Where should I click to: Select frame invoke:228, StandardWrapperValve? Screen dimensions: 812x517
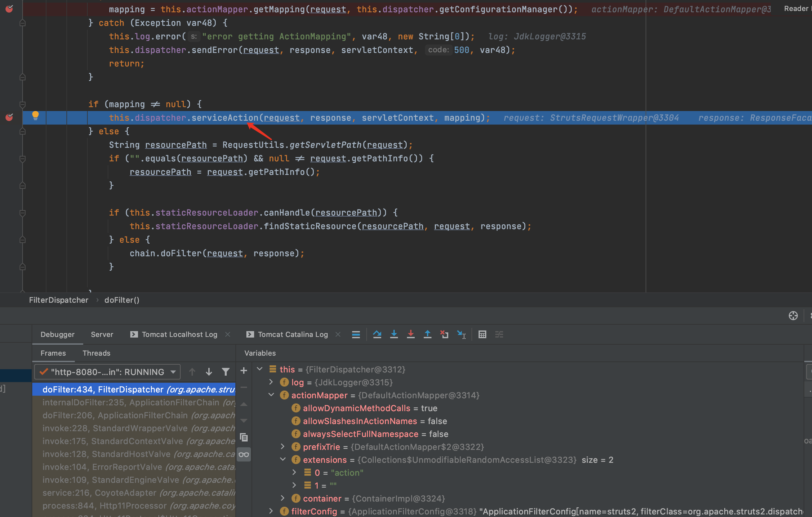tap(134, 428)
